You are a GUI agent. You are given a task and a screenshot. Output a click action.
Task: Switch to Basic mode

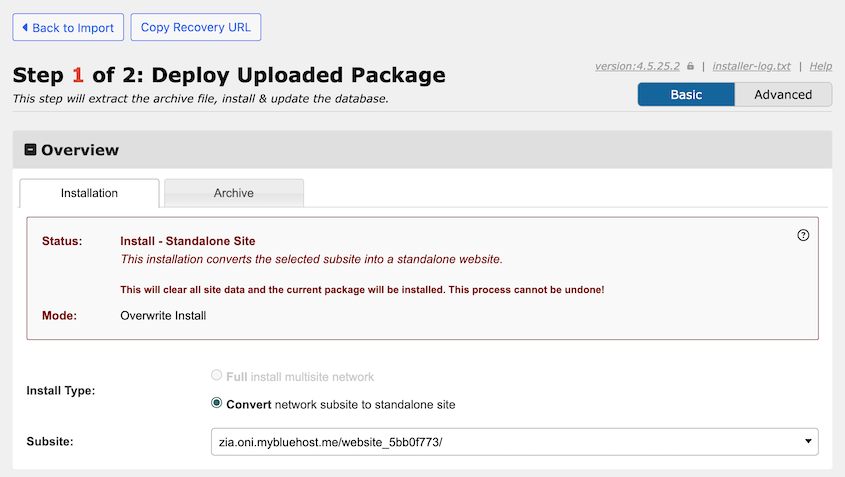pyautogui.click(x=686, y=94)
